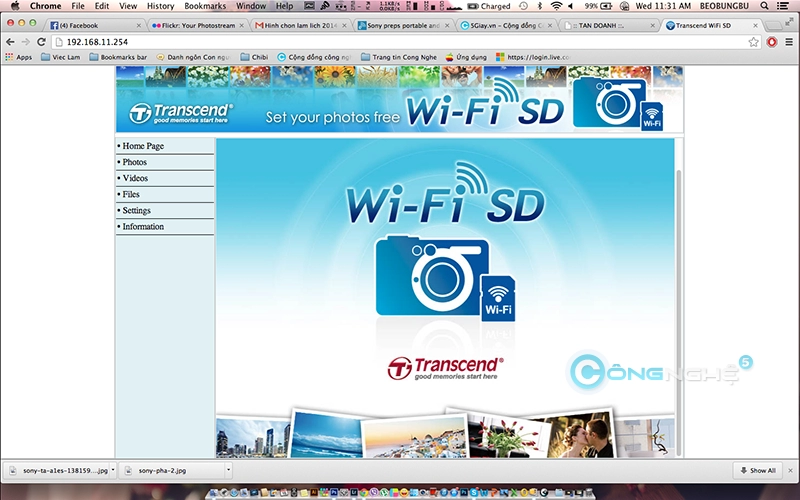This screenshot has height=500, width=800.
Task: Open the Files sidebar link
Action: [131, 194]
